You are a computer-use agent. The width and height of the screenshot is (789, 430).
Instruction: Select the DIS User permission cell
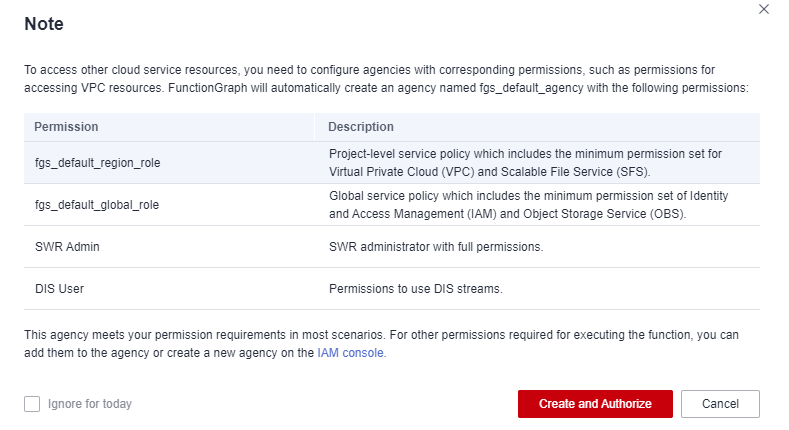(x=169, y=289)
